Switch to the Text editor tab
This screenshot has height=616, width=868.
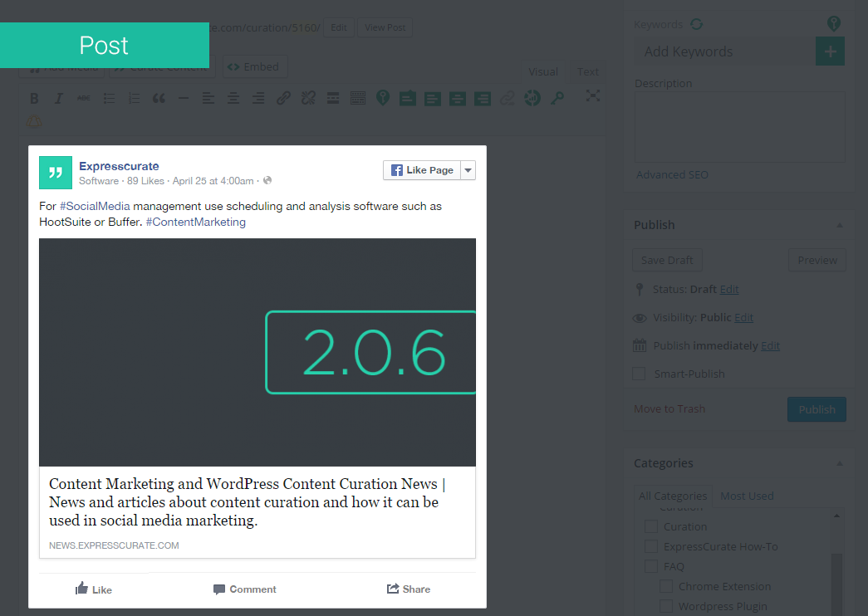coord(588,71)
